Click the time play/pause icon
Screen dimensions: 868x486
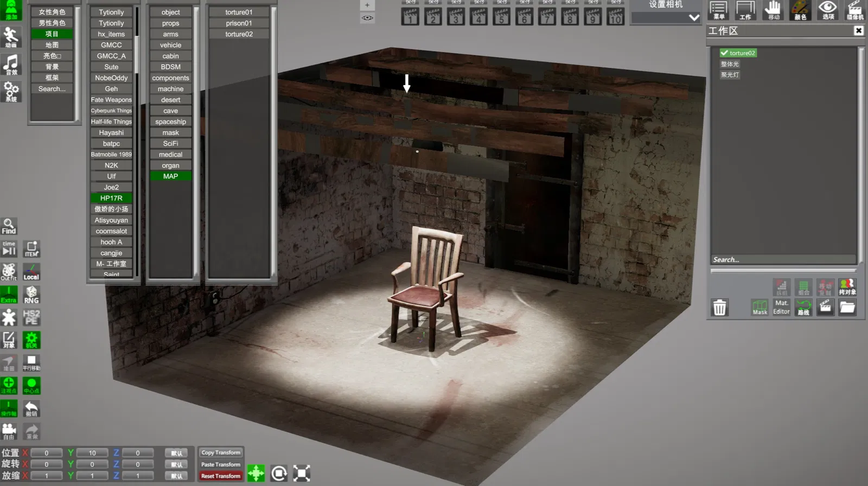tap(9, 249)
